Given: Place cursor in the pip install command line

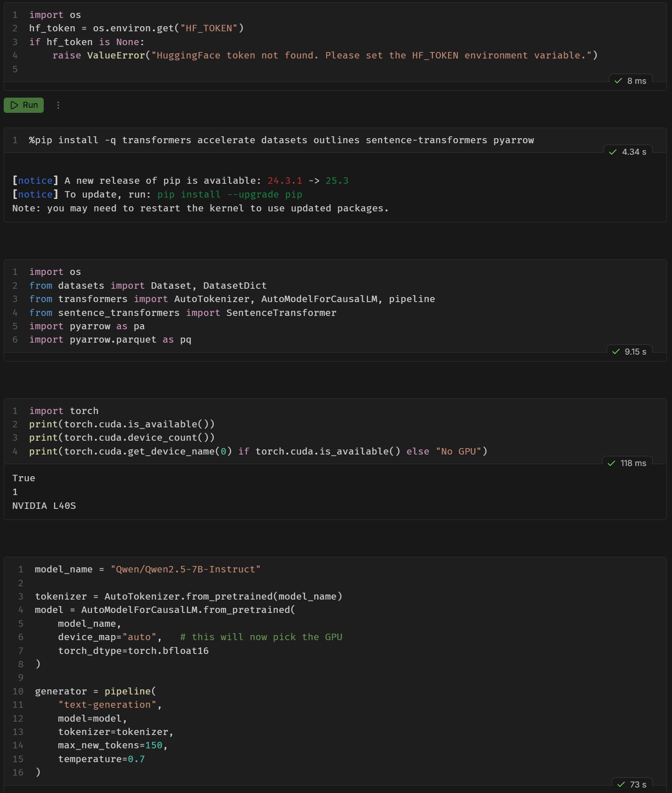Looking at the screenshot, I should click(281, 140).
